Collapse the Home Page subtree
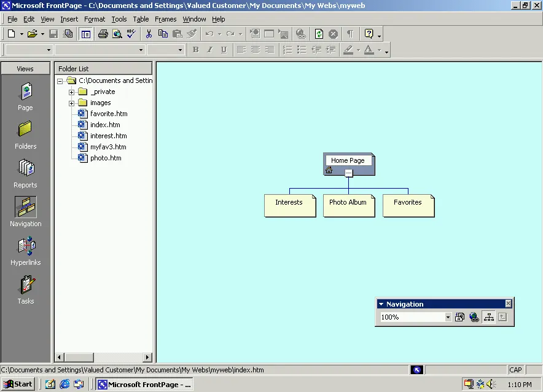 click(349, 173)
